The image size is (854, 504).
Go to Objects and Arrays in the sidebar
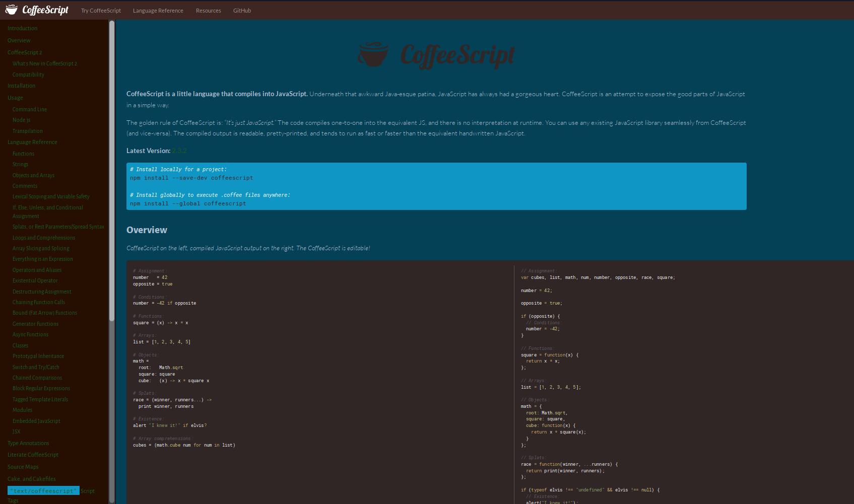pyautogui.click(x=33, y=175)
